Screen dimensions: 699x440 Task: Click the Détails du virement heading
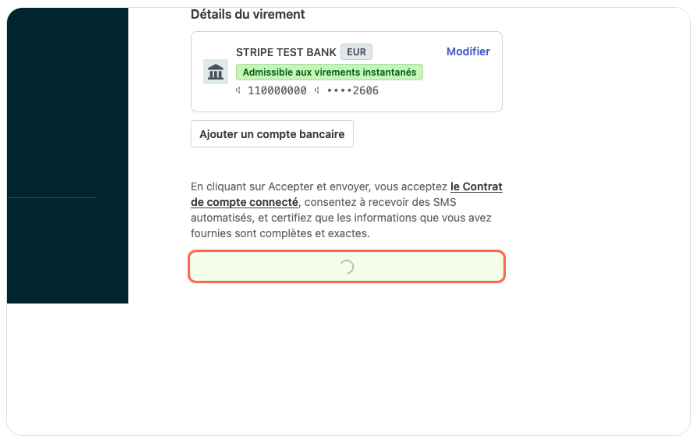click(x=248, y=15)
